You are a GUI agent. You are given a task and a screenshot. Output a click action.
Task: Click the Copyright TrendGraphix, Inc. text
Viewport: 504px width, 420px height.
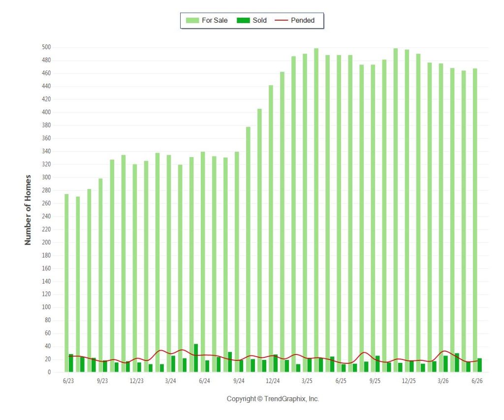click(x=273, y=399)
